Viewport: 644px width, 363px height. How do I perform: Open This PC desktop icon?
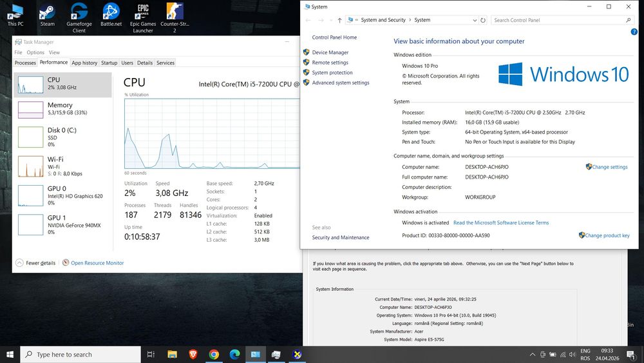pyautogui.click(x=15, y=15)
